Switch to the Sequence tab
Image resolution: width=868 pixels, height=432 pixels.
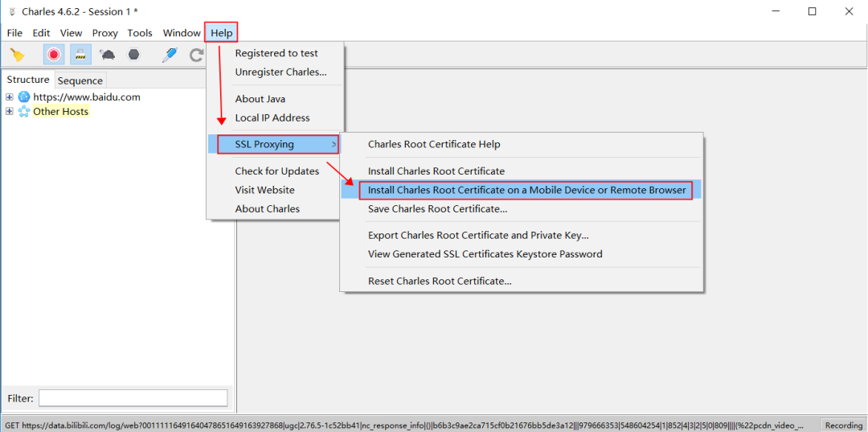(x=80, y=81)
